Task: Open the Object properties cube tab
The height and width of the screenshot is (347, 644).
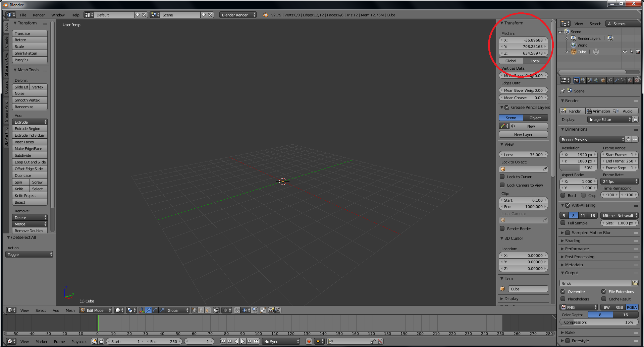Action: pos(603,80)
